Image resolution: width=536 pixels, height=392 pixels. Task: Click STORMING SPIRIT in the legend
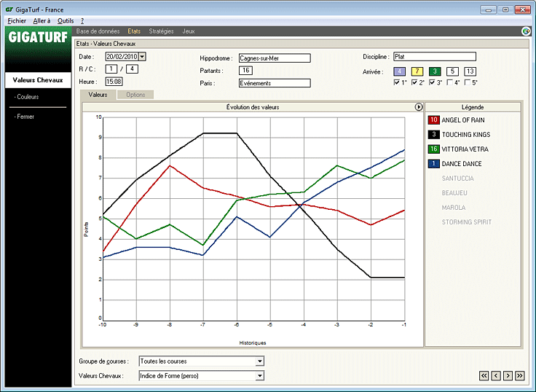[x=467, y=222]
